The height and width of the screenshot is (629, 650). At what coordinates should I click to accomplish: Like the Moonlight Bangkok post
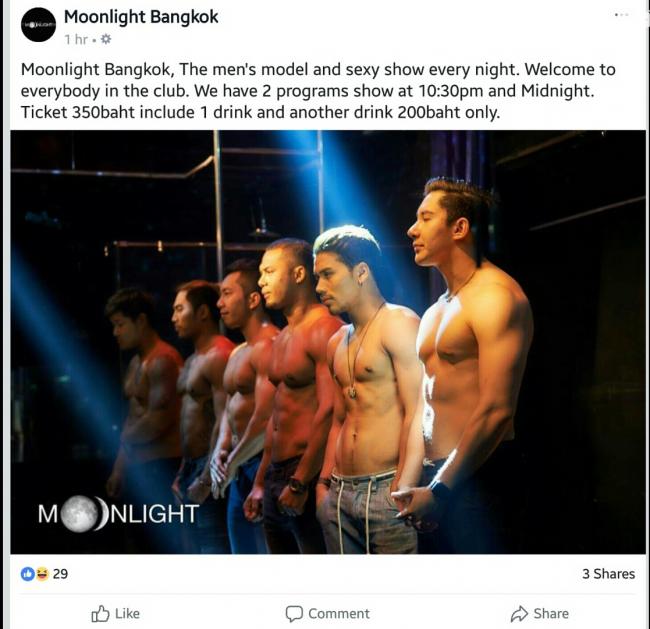pyautogui.click(x=116, y=614)
